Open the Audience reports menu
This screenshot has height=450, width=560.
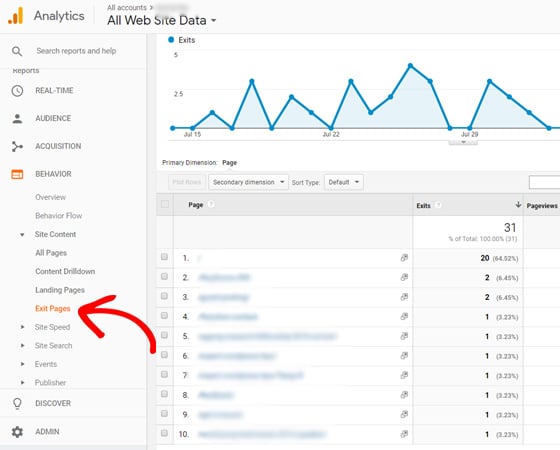pyautogui.click(x=53, y=119)
